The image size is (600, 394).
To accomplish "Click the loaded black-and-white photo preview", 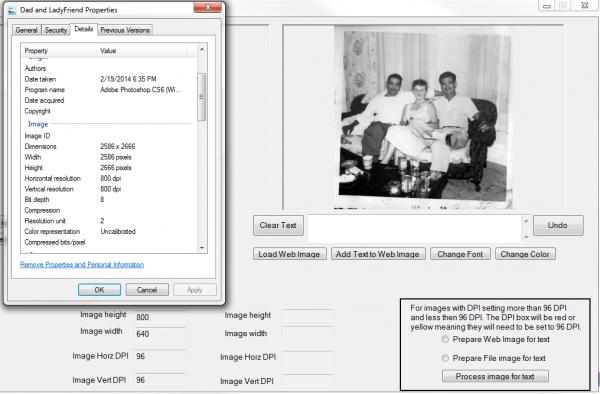I will pyautogui.click(x=423, y=117).
